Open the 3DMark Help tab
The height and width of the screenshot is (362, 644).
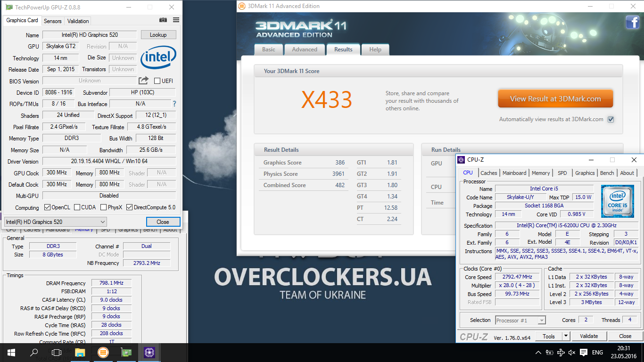coord(375,49)
